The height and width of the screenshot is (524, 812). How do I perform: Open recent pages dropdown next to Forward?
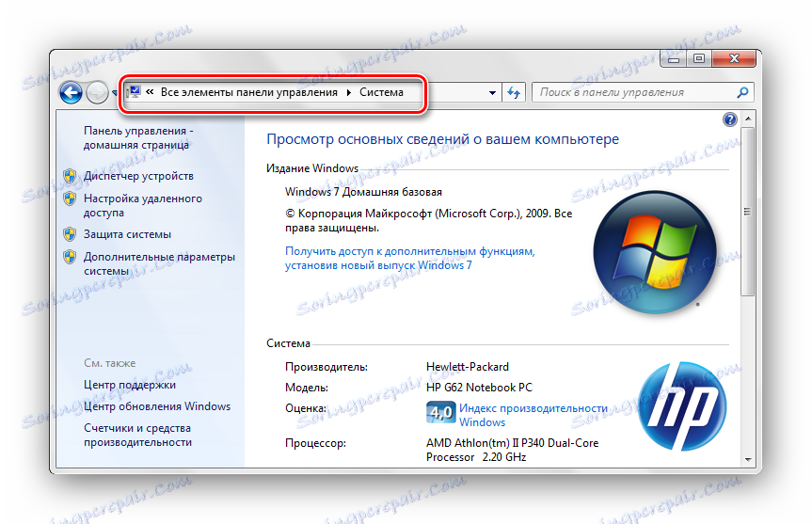click(115, 93)
